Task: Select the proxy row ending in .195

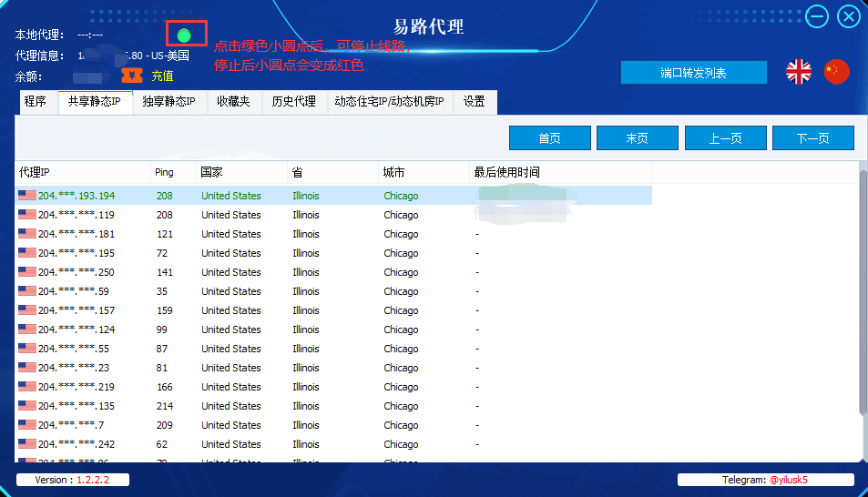Action: pyautogui.click(x=333, y=253)
